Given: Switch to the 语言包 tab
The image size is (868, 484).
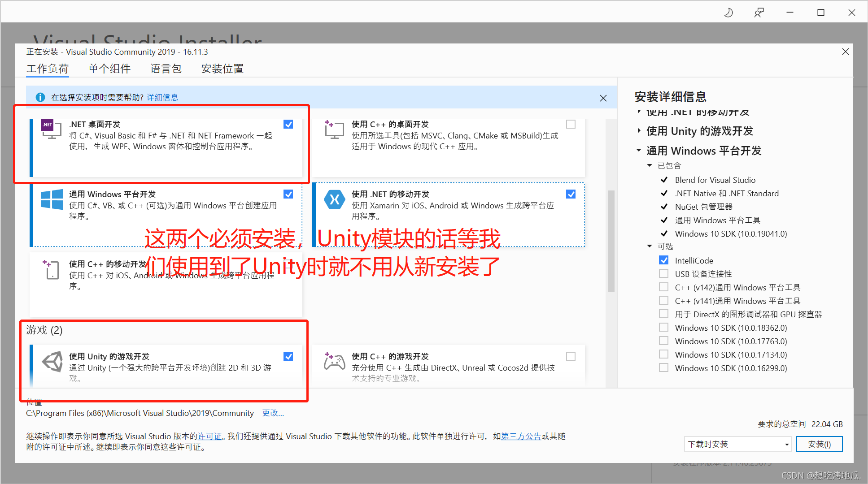Looking at the screenshot, I should tap(166, 69).
